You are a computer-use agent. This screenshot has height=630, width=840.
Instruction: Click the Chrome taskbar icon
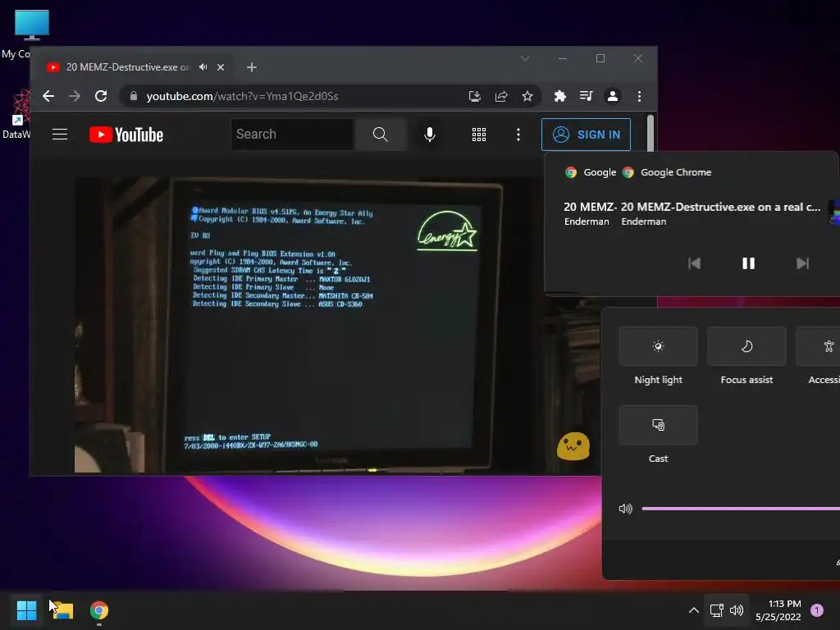pos(99,610)
